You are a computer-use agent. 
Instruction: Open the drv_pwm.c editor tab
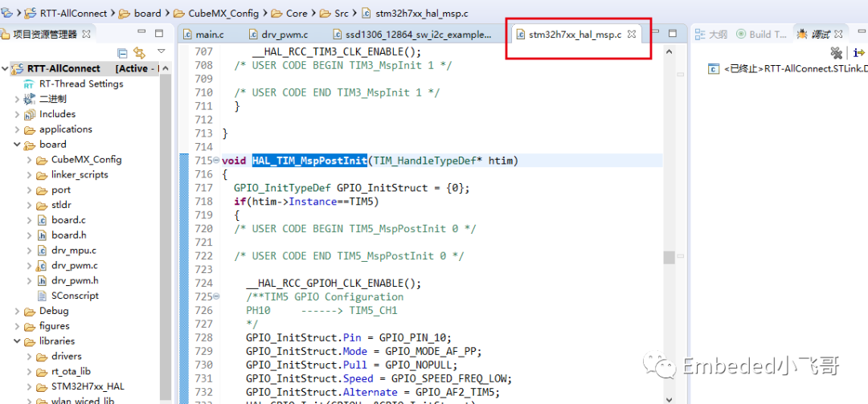[278, 35]
